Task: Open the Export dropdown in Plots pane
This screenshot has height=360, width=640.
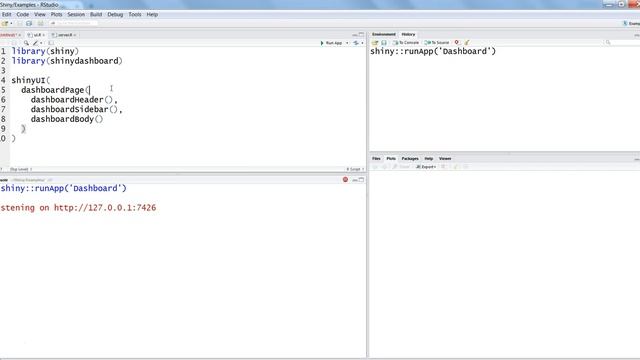Action: pos(426,167)
